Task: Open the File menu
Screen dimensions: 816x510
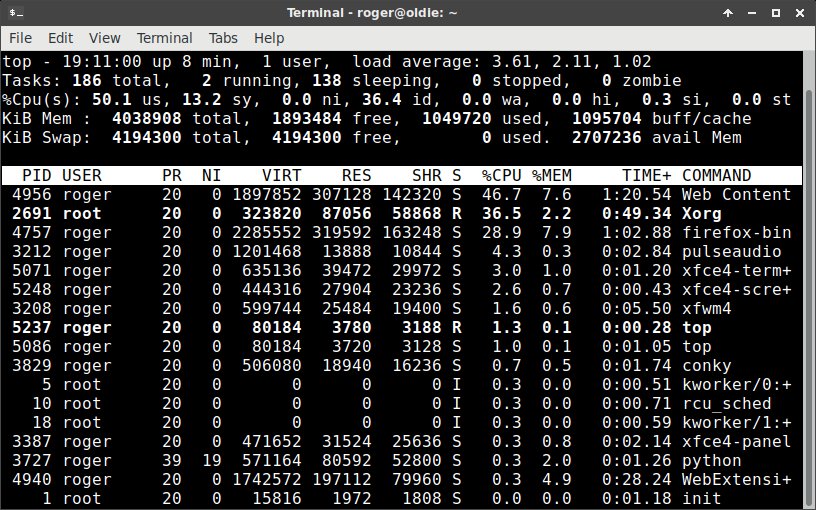Action: pos(20,38)
